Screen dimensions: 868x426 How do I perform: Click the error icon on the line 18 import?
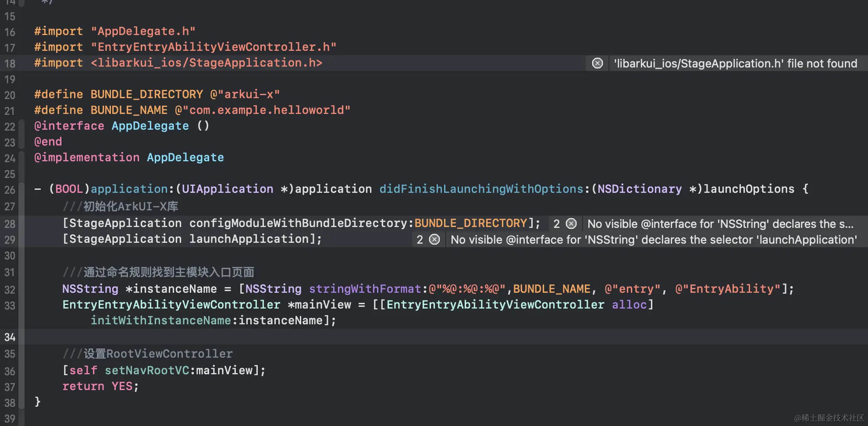click(597, 63)
